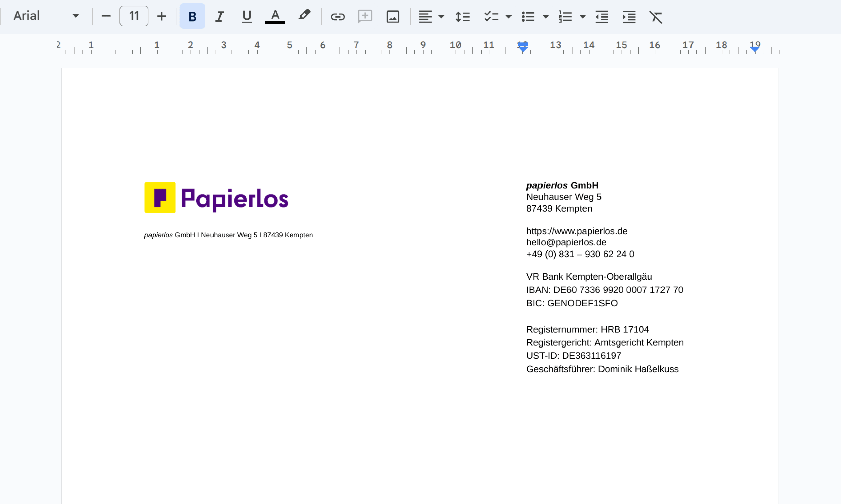Click the increase indent icon
The image size is (841, 504).
(629, 16)
